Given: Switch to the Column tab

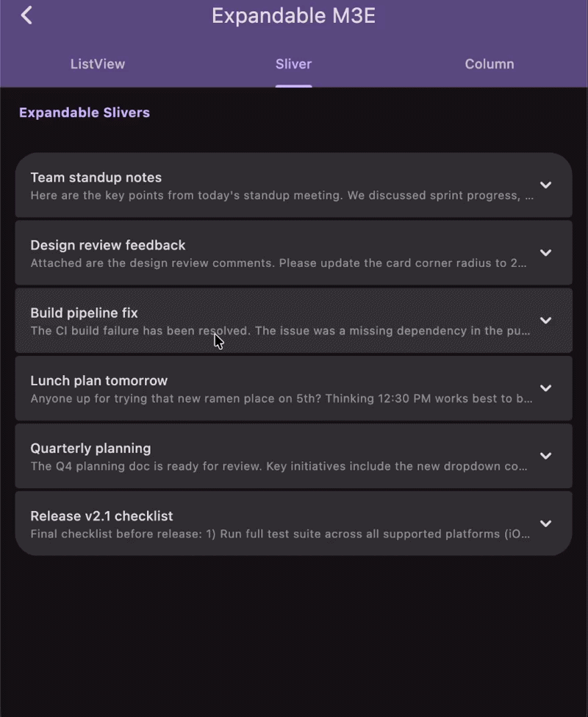Looking at the screenshot, I should click(490, 64).
